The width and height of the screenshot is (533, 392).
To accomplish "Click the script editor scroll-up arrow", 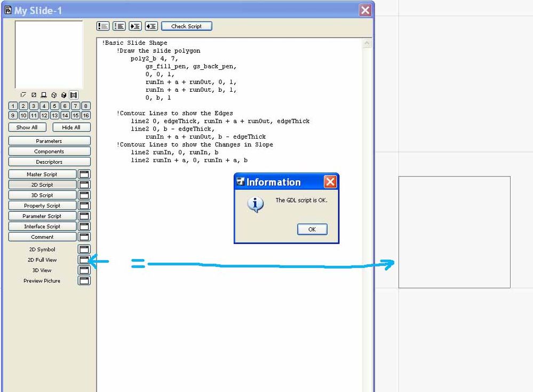I will pyautogui.click(x=367, y=43).
